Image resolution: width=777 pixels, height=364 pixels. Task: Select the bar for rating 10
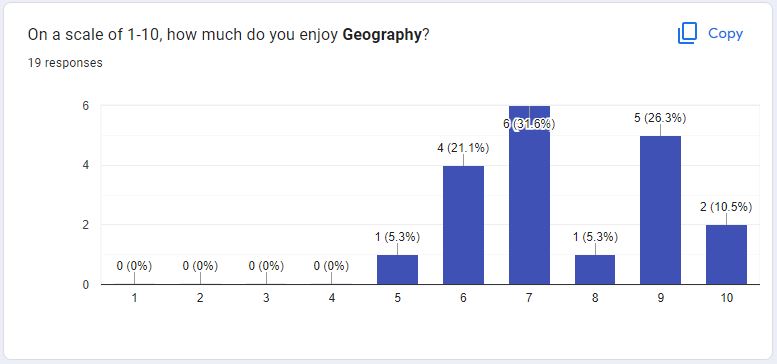click(726, 255)
